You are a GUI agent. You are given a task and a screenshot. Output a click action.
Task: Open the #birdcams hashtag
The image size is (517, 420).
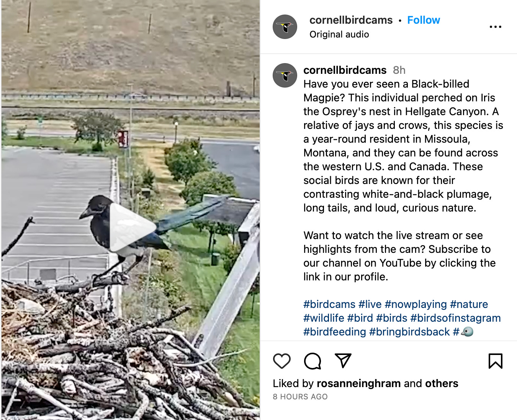pos(329,304)
